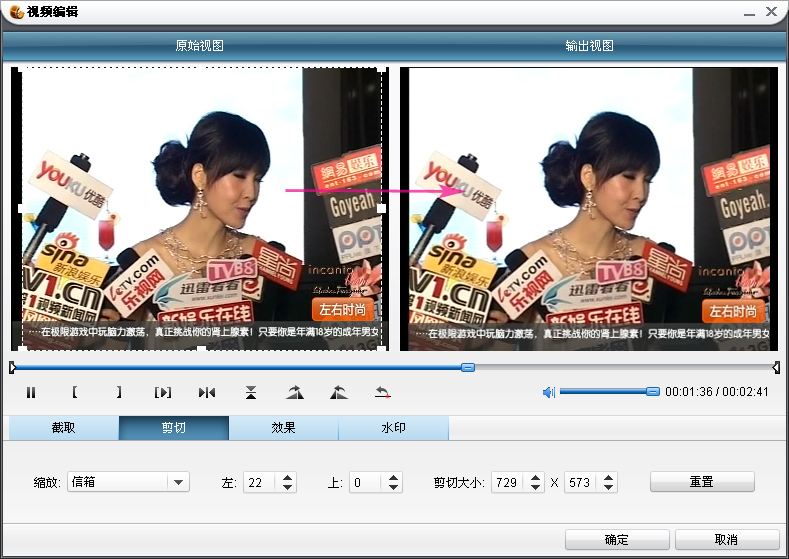Cancel with the 取消 button
Screen dimensions: 789x559
(x=727, y=540)
